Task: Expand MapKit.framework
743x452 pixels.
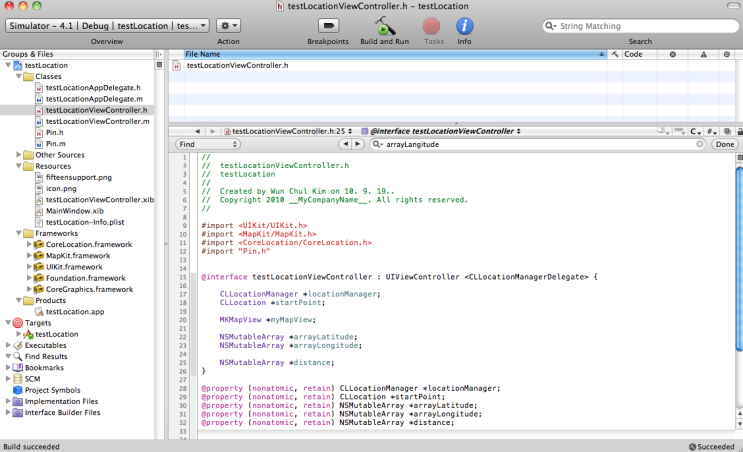Action: tap(29, 255)
